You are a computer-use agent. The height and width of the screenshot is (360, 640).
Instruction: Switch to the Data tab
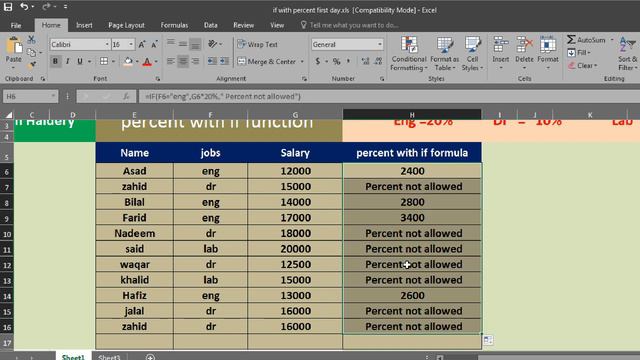click(x=211, y=25)
